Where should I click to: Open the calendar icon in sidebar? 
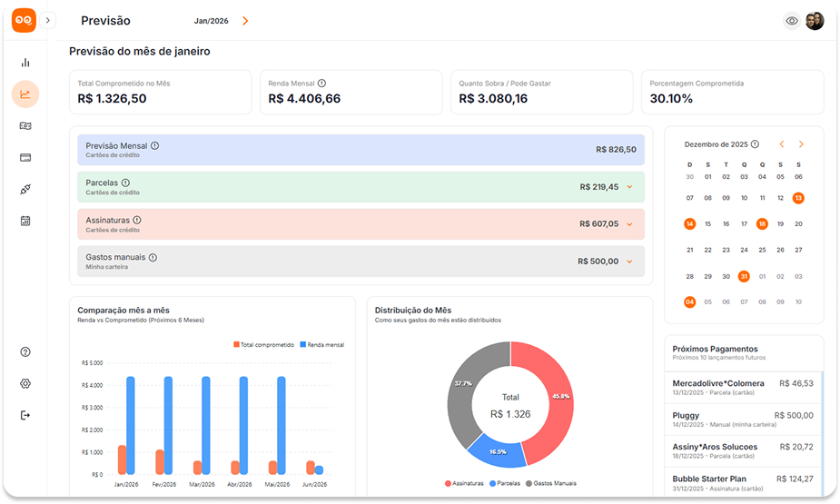[25, 221]
